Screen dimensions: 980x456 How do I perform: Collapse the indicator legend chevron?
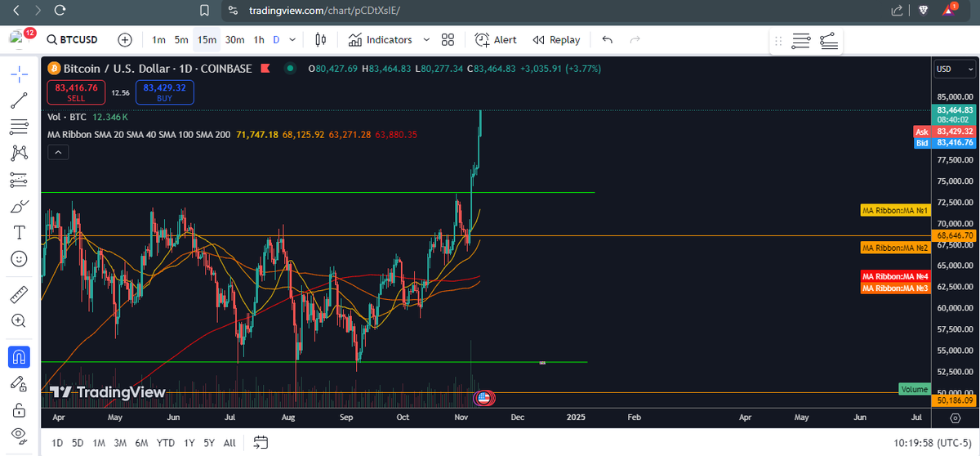(x=58, y=152)
